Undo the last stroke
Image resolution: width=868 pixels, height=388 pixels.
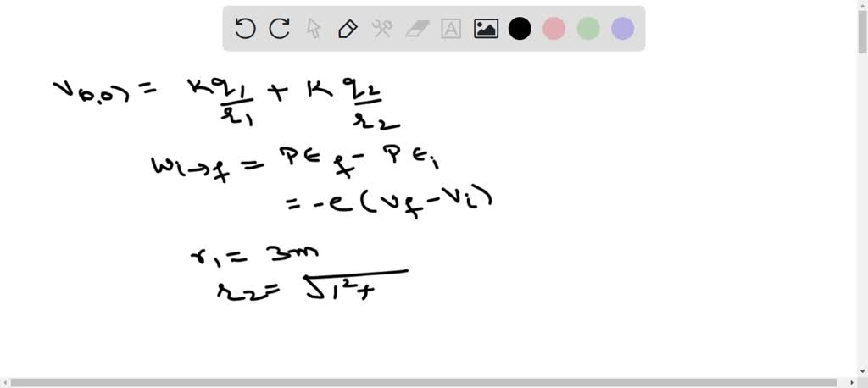click(x=245, y=28)
